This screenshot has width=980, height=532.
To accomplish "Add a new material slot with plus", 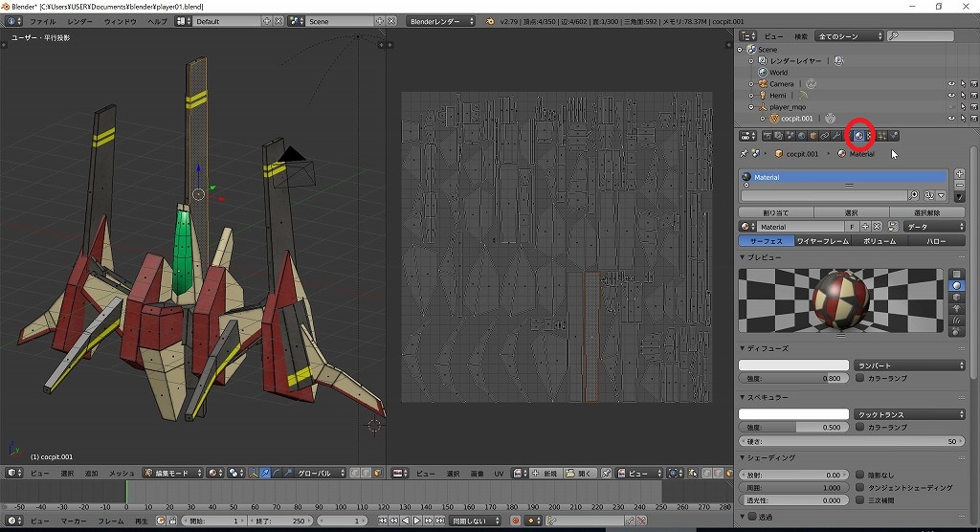I will pos(960,174).
